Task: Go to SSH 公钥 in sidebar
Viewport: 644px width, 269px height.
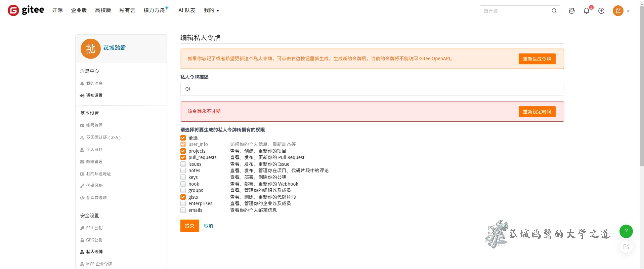Action: click(x=94, y=228)
